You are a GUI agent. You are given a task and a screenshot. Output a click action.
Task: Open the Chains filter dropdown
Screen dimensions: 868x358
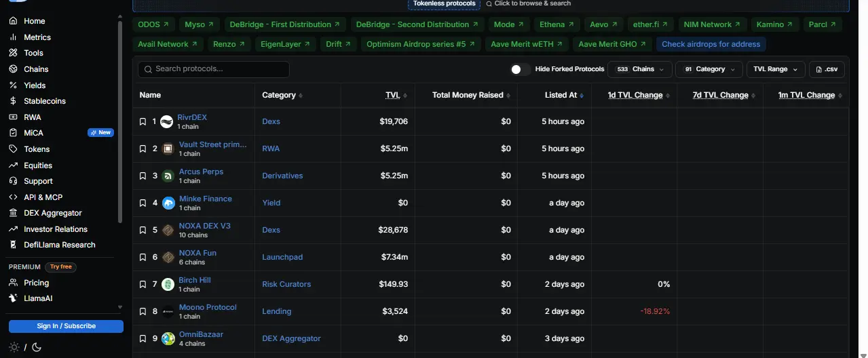[x=639, y=69]
